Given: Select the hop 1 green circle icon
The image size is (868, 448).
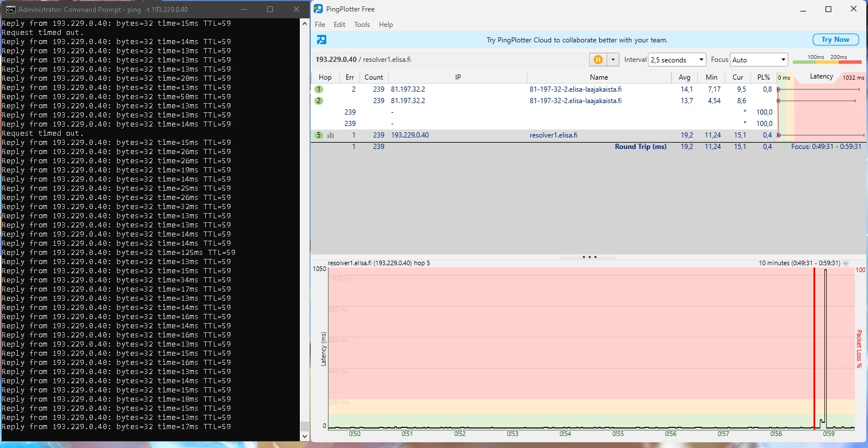Looking at the screenshot, I should coord(319,89).
